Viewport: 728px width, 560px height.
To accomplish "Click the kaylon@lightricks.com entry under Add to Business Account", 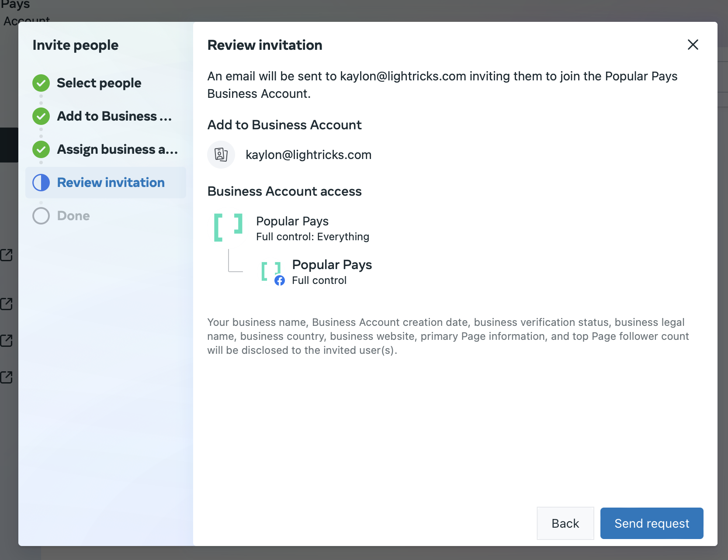I will point(308,155).
